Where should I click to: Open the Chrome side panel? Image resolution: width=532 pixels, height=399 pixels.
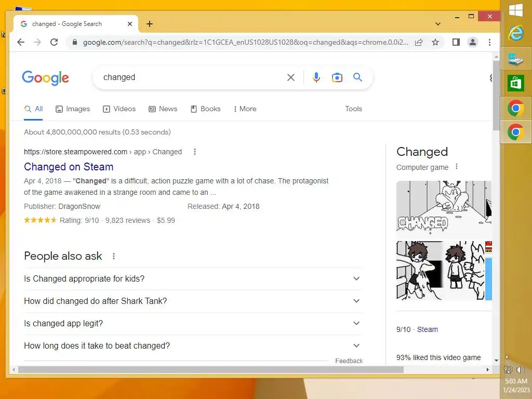point(456,42)
